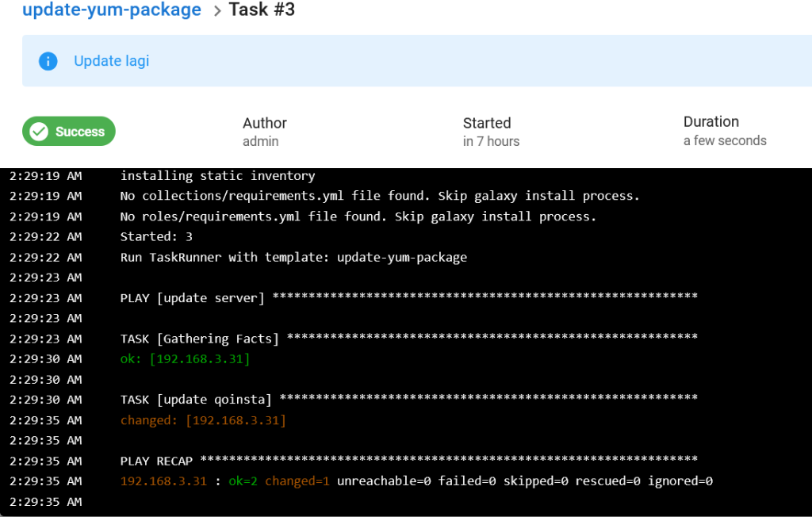Click timestamp beside 'changed: [192.168.3.31]'
Image resolution: width=812 pixels, height=517 pixels.
click(45, 420)
